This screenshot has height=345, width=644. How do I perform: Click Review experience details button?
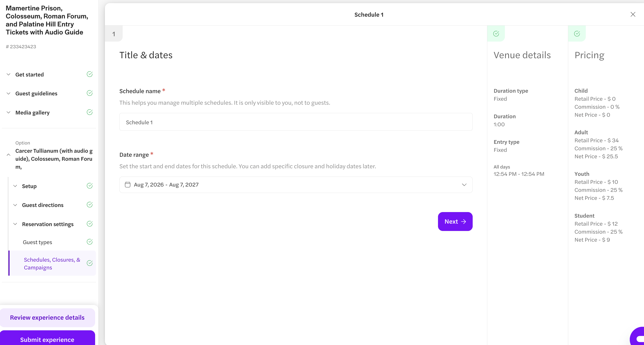47,317
